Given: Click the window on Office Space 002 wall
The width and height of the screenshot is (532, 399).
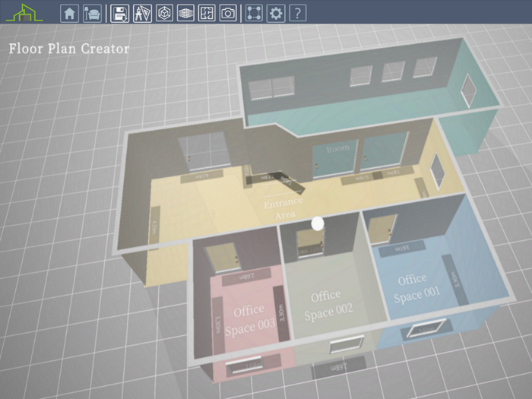Looking at the screenshot, I should tap(347, 344).
